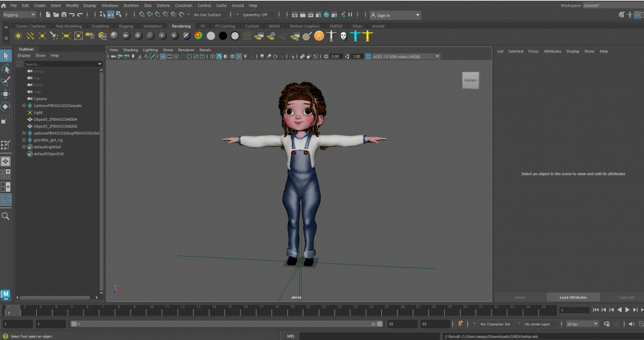Click the white skull shelf icon
Screen dimensions: 644x340
tap(343, 36)
